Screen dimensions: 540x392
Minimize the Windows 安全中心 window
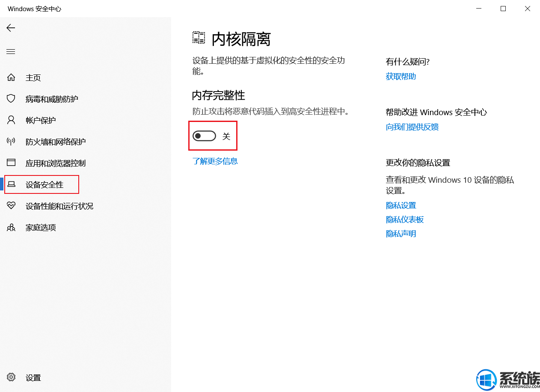pos(479,9)
